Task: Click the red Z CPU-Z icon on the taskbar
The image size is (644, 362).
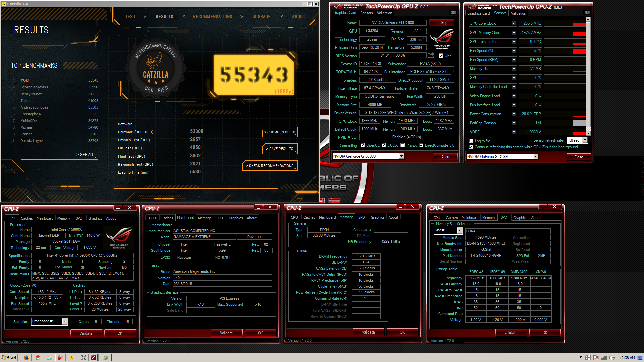Action: (94, 358)
